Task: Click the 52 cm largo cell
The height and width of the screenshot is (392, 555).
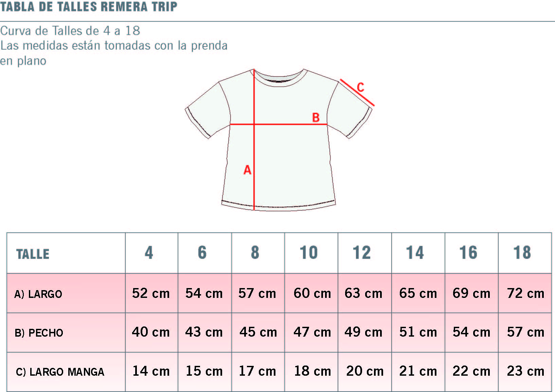Action: tap(151, 293)
